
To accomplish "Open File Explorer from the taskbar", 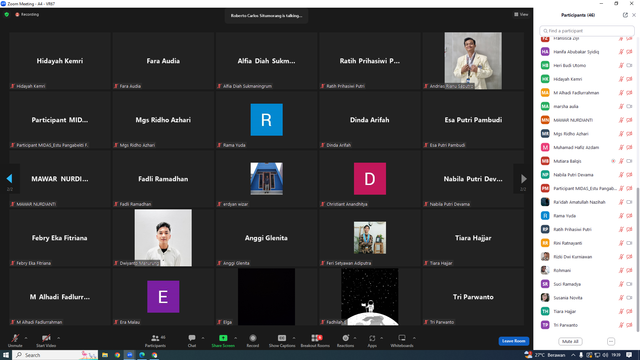I will pyautogui.click(x=105, y=355).
